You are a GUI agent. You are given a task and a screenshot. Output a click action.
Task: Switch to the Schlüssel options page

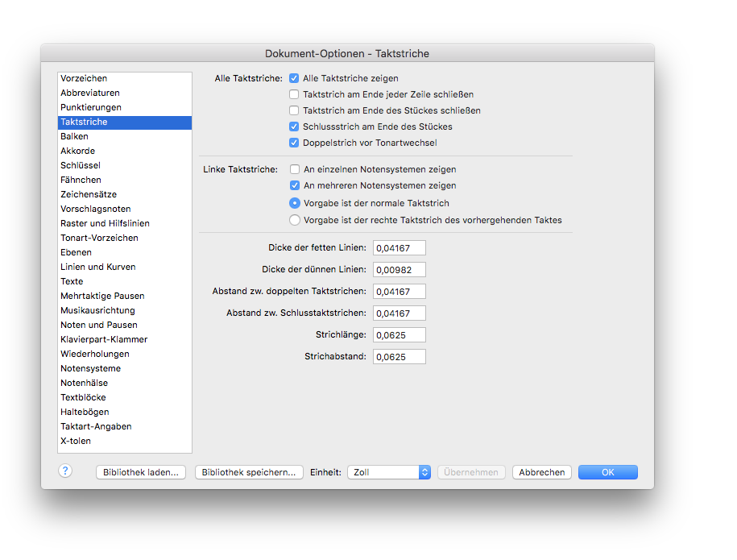click(x=81, y=165)
